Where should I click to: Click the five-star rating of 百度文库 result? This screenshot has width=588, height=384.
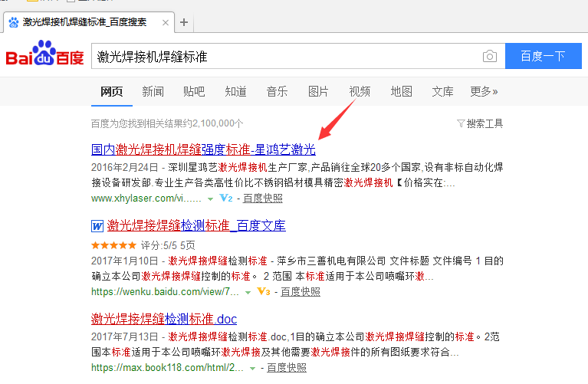[113, 245]
